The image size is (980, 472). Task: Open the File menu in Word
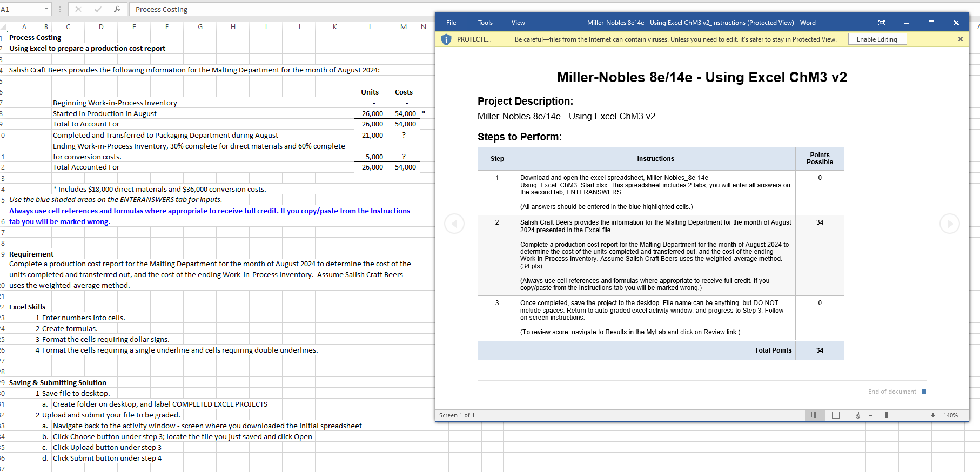click(451, 23)
